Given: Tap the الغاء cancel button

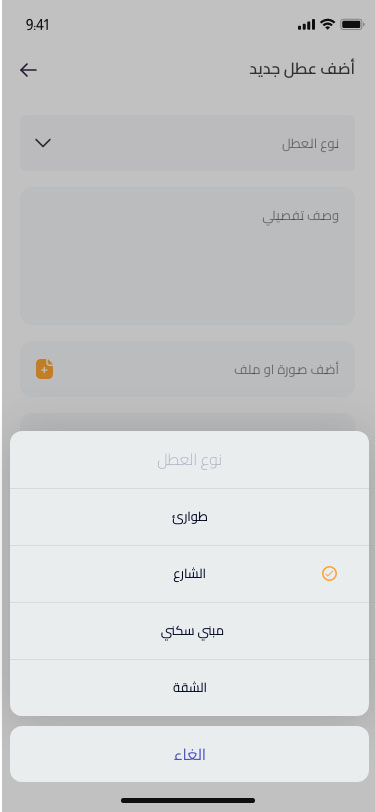Looking at the screenshot, I should click(x=190, y=754).
